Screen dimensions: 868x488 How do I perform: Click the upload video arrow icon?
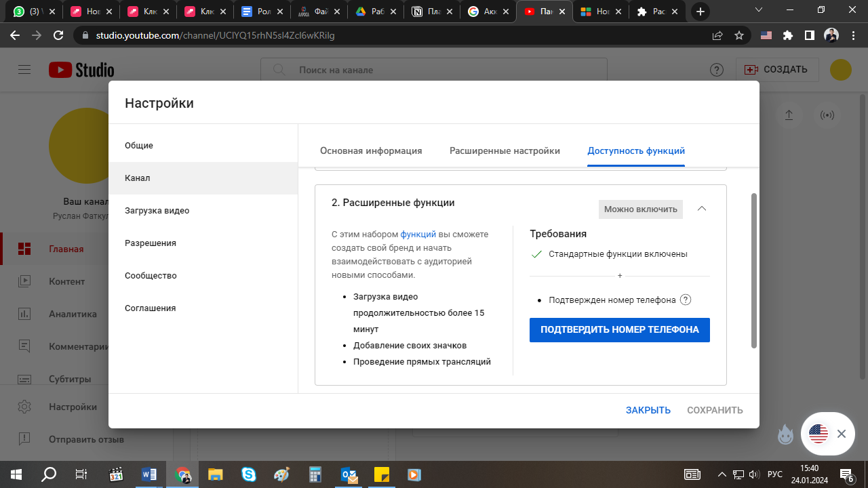(x=789, y=115)
